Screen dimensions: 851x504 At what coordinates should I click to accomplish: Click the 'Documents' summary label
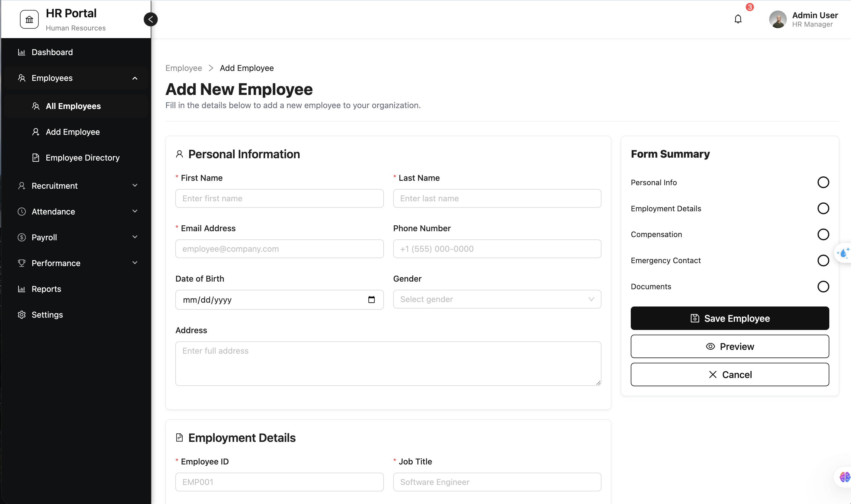point(651,287)
